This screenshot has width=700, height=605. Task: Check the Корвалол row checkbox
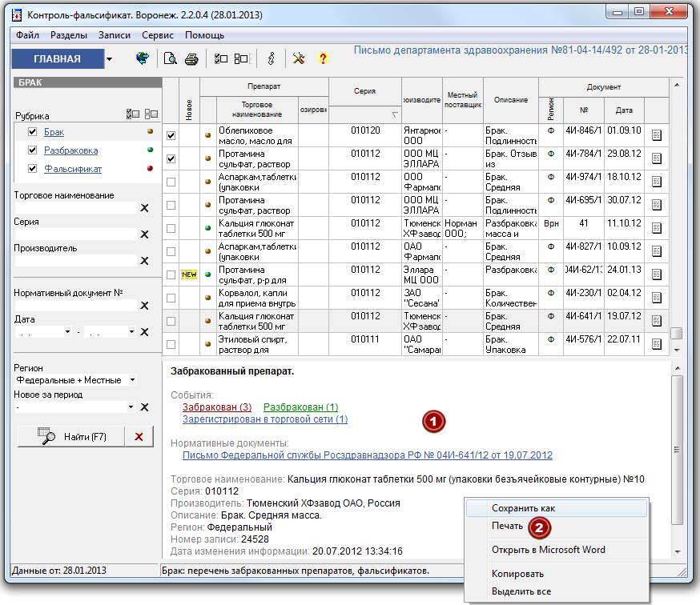pos(171,298)
